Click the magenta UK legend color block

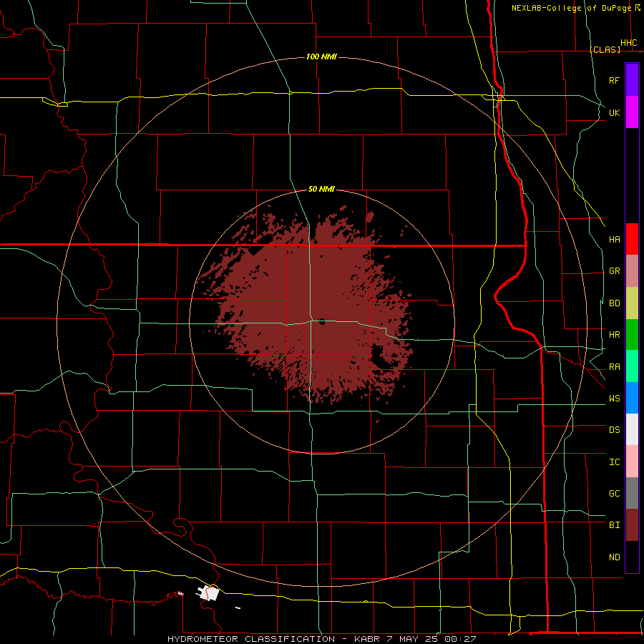632,112
